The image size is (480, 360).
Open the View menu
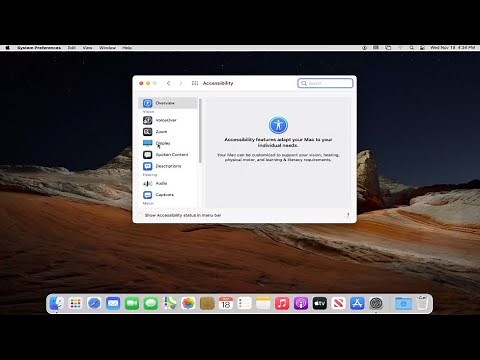click(x=87, y=48)
